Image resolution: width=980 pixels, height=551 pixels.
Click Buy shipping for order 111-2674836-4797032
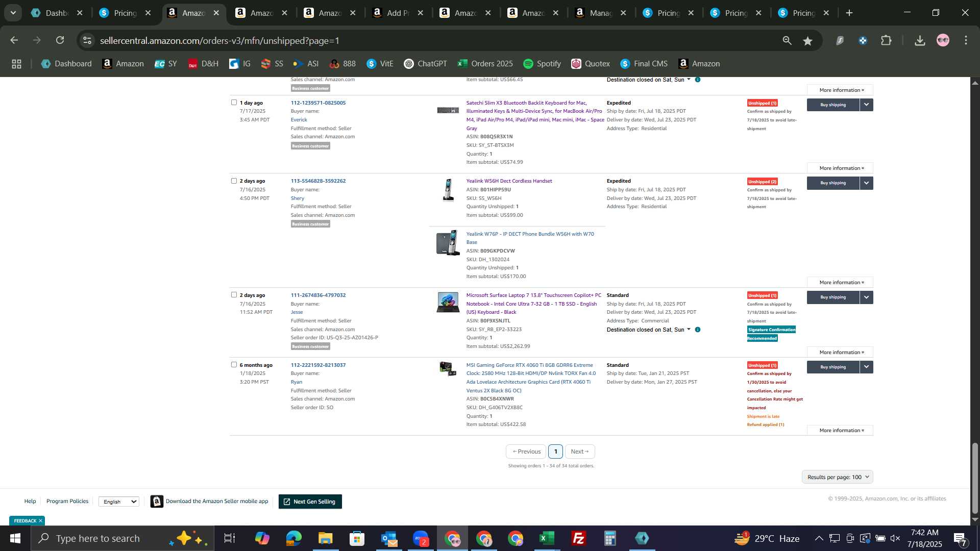point(833,297)
